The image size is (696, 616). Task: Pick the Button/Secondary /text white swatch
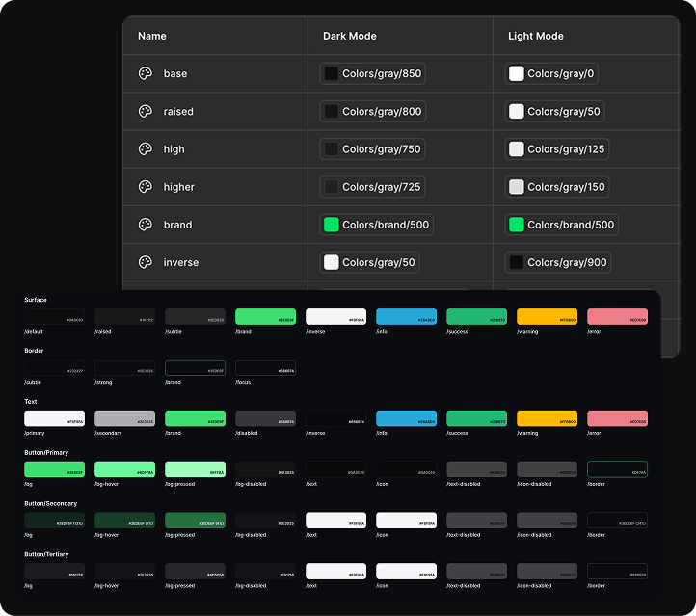[336, 521]
